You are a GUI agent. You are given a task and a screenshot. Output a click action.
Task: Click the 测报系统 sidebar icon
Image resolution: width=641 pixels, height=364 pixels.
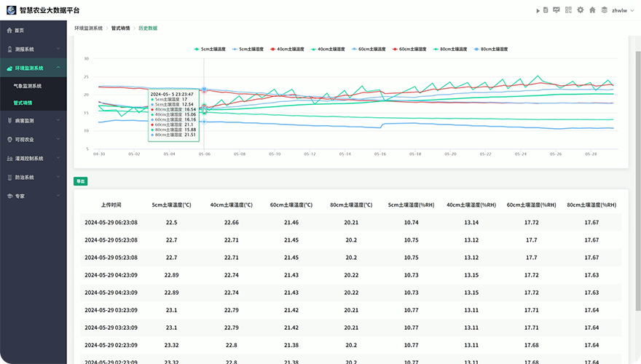pyautogui.click(x=9, y=49)
